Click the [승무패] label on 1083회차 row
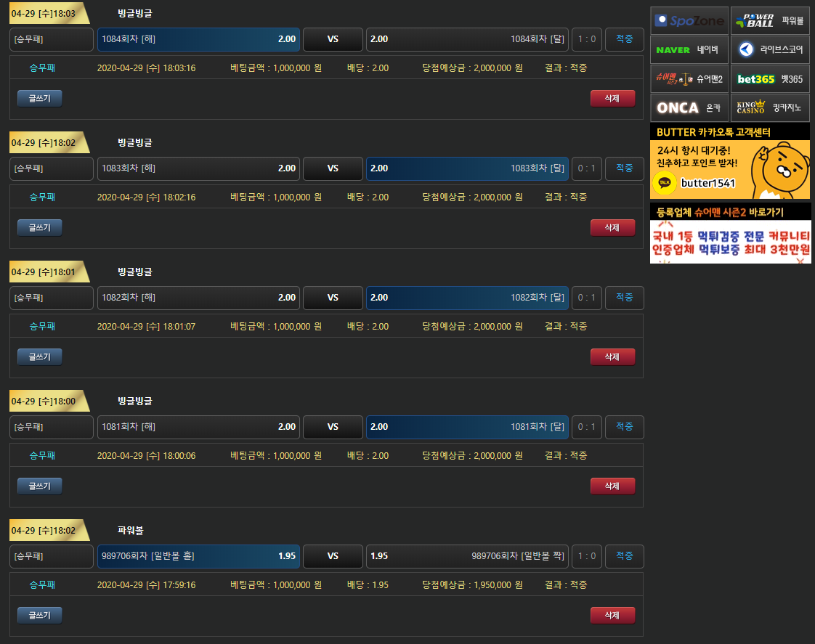815x644 pixels. [x=52, y=168]
